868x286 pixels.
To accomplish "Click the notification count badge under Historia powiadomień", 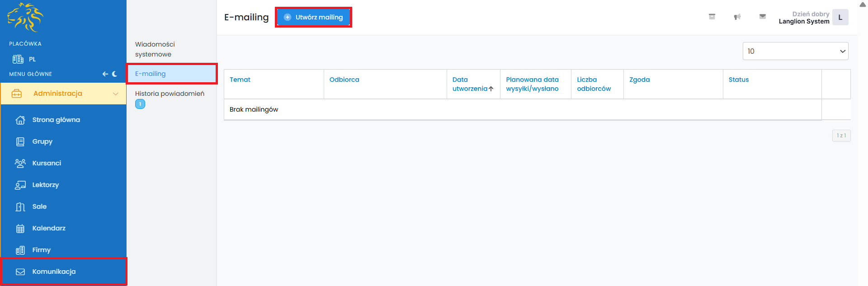I will pos(140,104).
